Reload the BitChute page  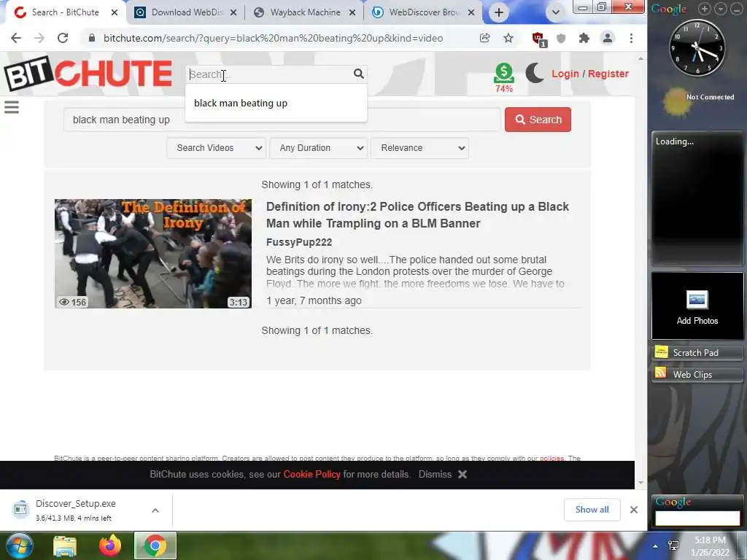coord(63,38)
